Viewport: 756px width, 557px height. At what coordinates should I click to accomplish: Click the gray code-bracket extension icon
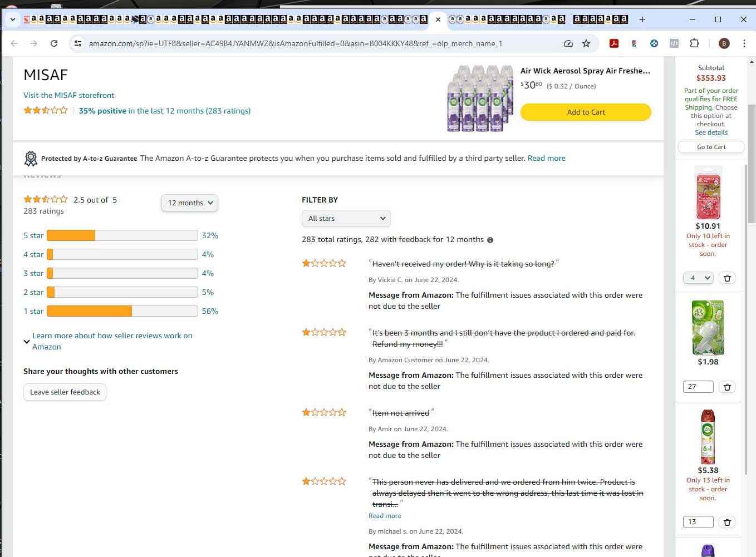[x=674, y=43]
